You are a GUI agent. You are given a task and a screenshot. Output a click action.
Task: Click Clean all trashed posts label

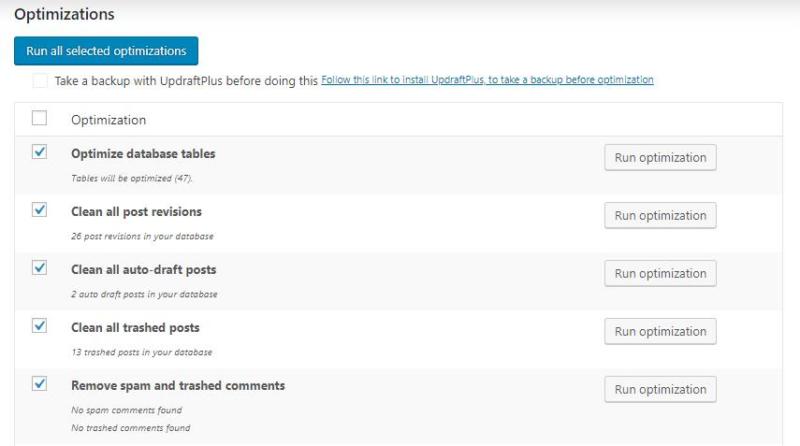[135, 328]
